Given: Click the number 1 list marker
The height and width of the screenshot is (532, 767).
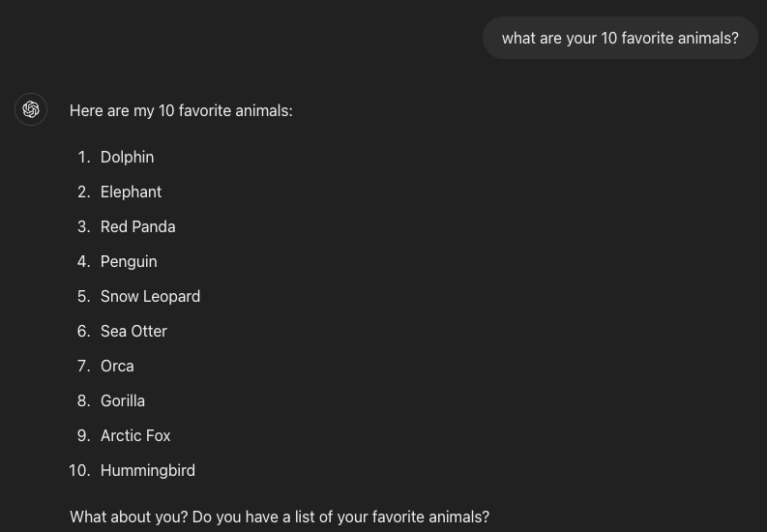Looking at the screenshot, I should [x=84, y=157].
